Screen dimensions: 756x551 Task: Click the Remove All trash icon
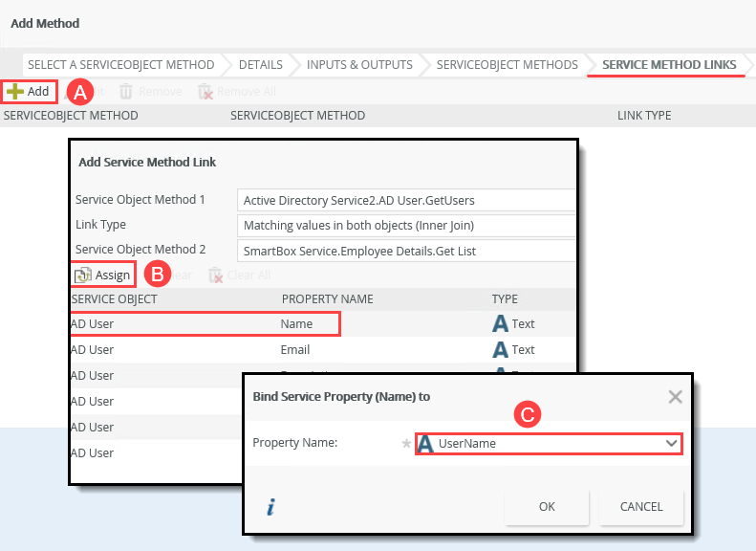[x=205, y=92]
